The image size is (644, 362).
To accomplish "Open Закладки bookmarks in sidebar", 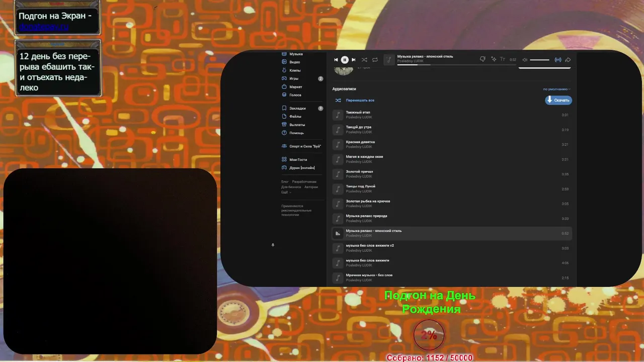I will point(297,108).
